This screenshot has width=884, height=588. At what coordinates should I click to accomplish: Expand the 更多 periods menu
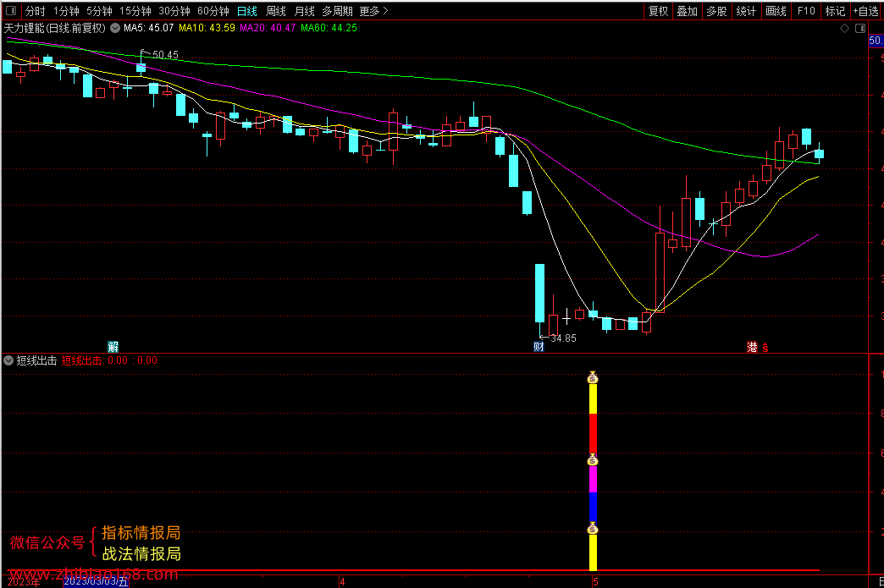tap(373, 11)
